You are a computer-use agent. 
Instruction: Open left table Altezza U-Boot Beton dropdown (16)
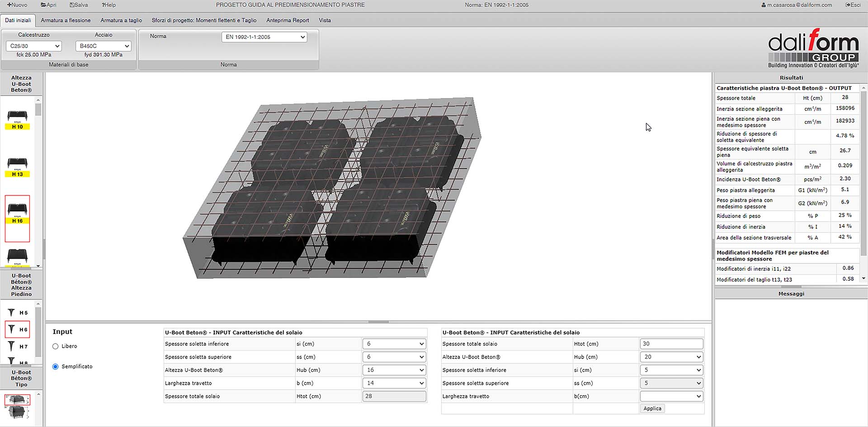click(x=394, y=370)
